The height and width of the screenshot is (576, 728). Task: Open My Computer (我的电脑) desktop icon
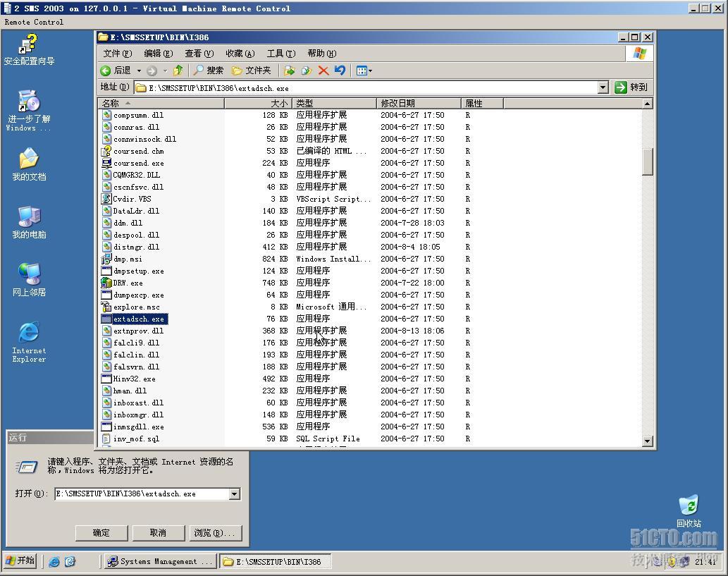[29, 222]
